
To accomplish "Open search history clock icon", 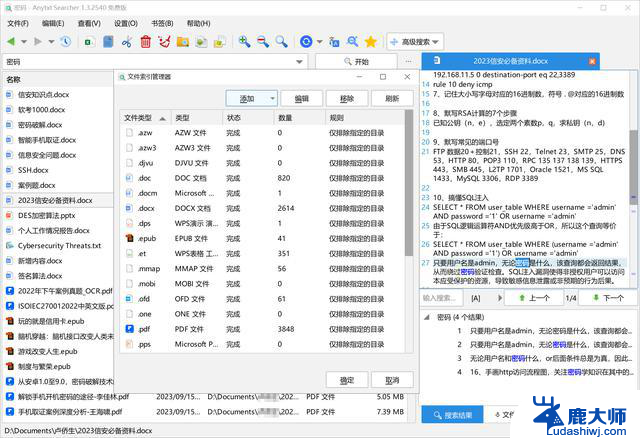I will click(65, 41).
